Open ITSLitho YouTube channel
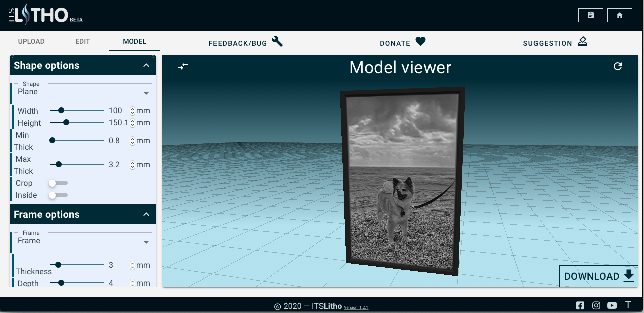This screenshot has width=644, height=313. [612, 305]
